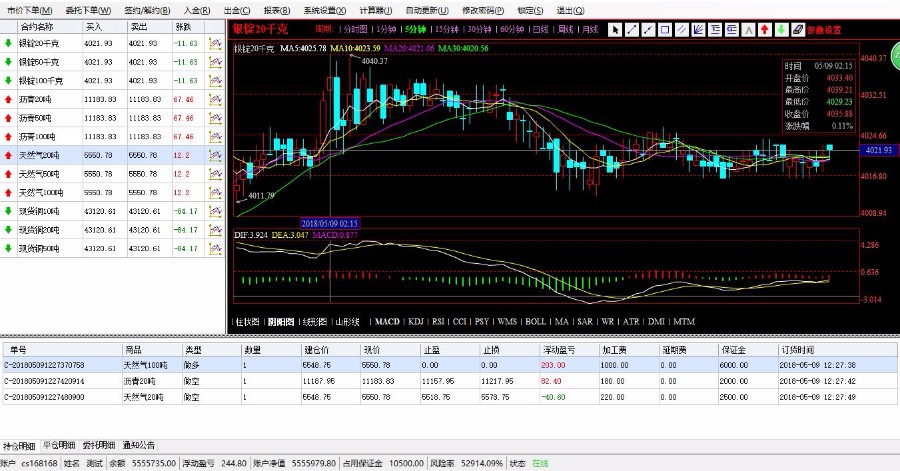This screenshot has height=471, width=900.
Task: Click the 锁定(S) menu item
Action: (530, 10)
